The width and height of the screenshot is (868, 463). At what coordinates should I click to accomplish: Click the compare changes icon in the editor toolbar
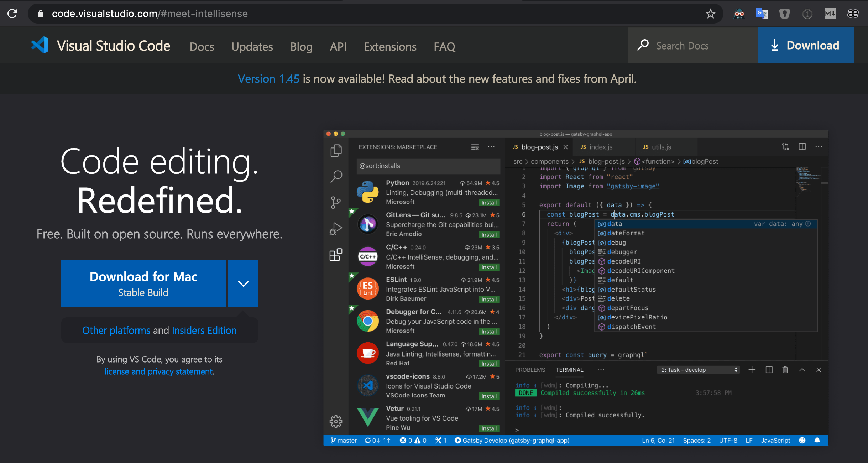pos(785,147)
